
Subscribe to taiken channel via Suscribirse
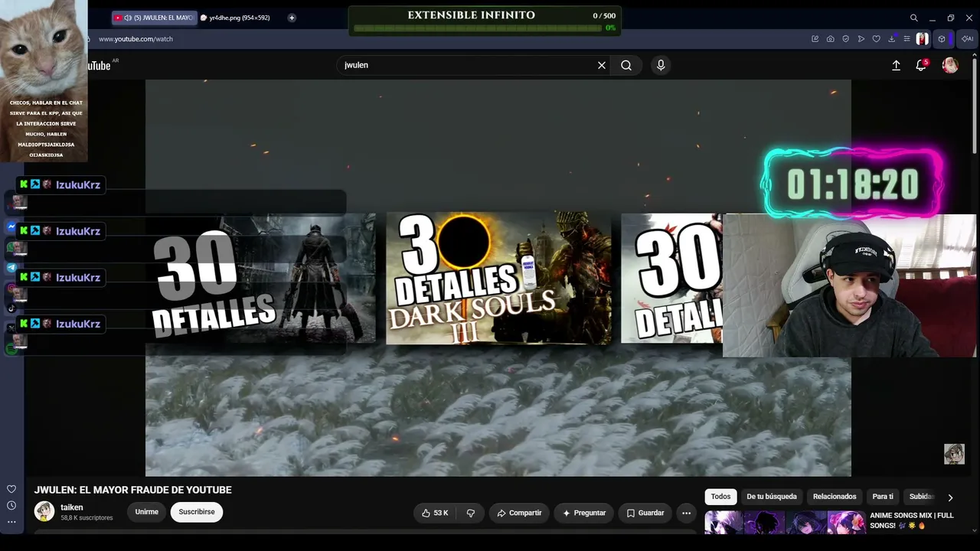click(197, 512)
